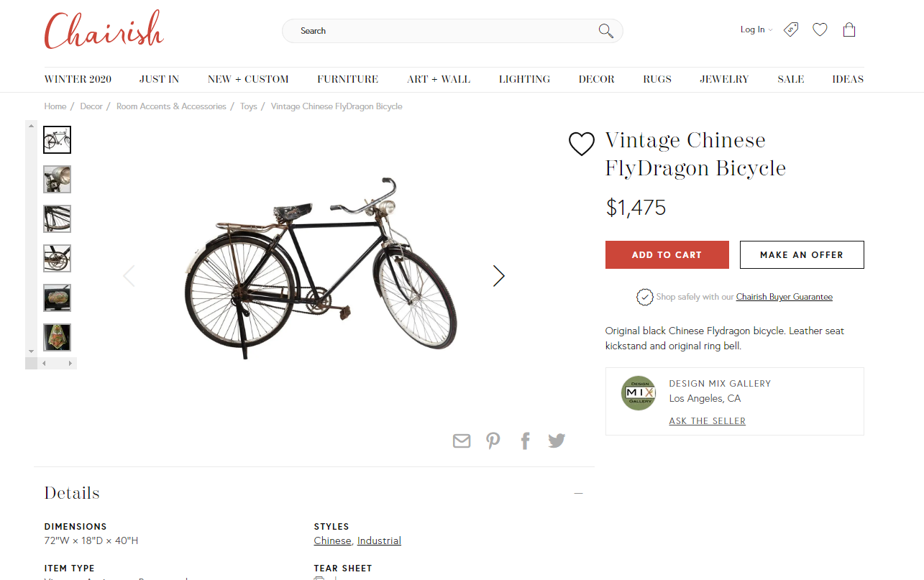924x580 pixels.
Task: Open the Chairish Buyer Guarantee link
Action: [784, 297]
